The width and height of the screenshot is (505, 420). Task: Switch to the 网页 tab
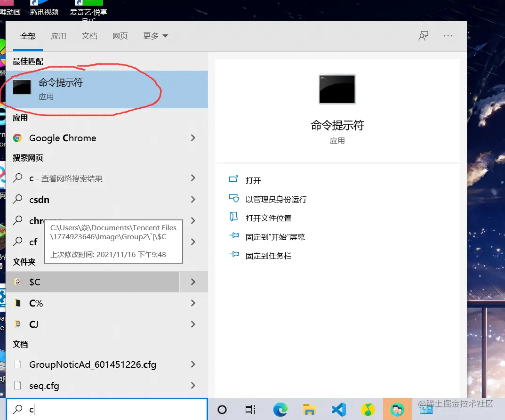[x=120, y=35]
